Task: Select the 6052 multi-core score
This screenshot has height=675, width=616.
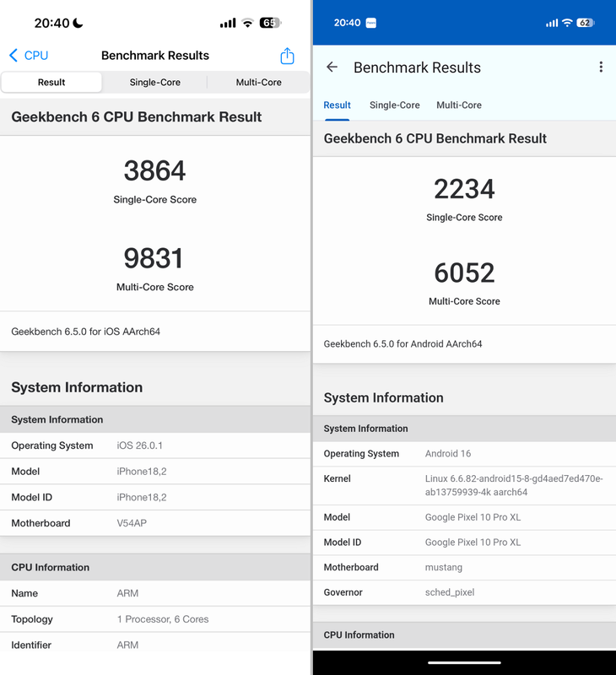Action: tap(464, 273)
